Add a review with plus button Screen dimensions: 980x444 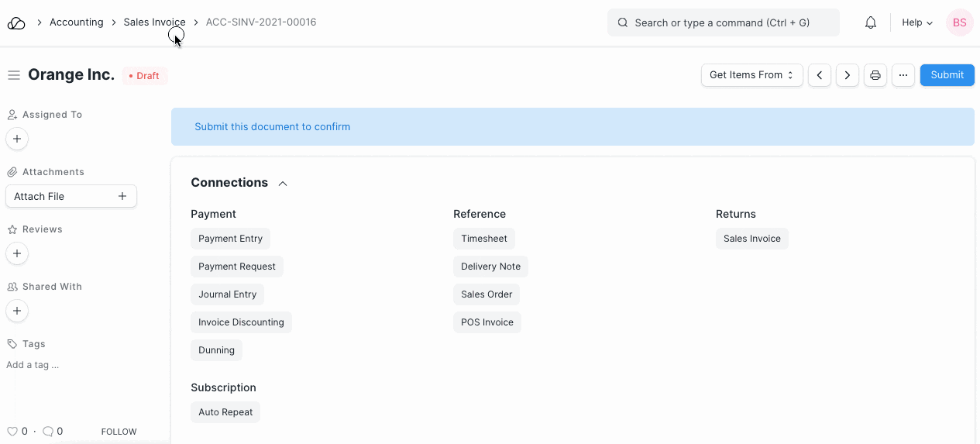click(17, 253)
